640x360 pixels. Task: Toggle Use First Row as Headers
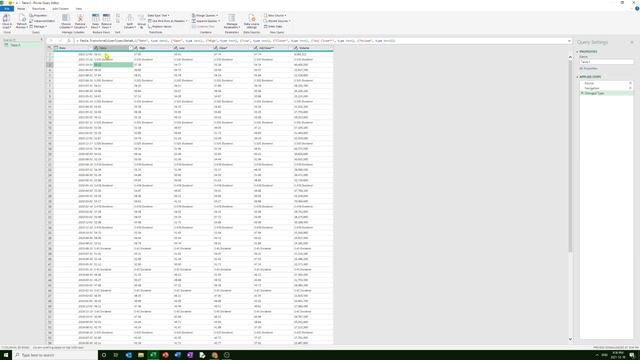(167, 21)
